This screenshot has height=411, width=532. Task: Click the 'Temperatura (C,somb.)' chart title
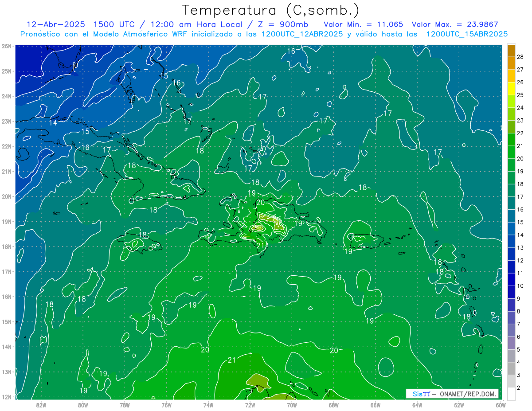[271, 10]
